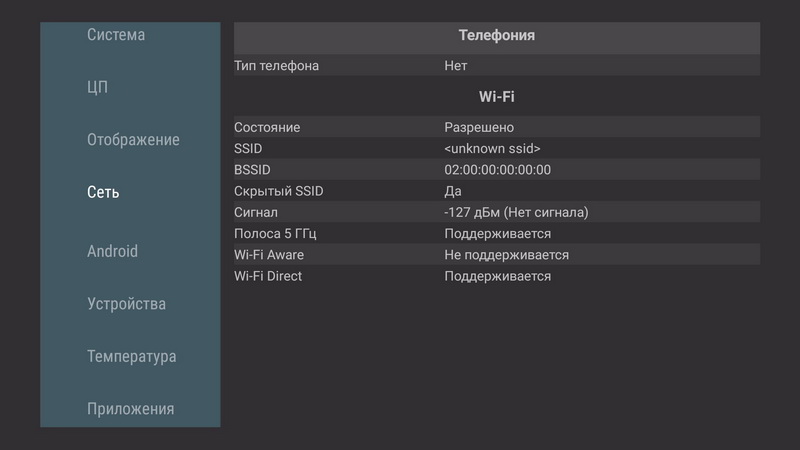Image resolution: width=800 pixels, height=450 pixels.
Task: Select the -127 дБм signal value
Action: pyautogui.click(x=516, y=212)
